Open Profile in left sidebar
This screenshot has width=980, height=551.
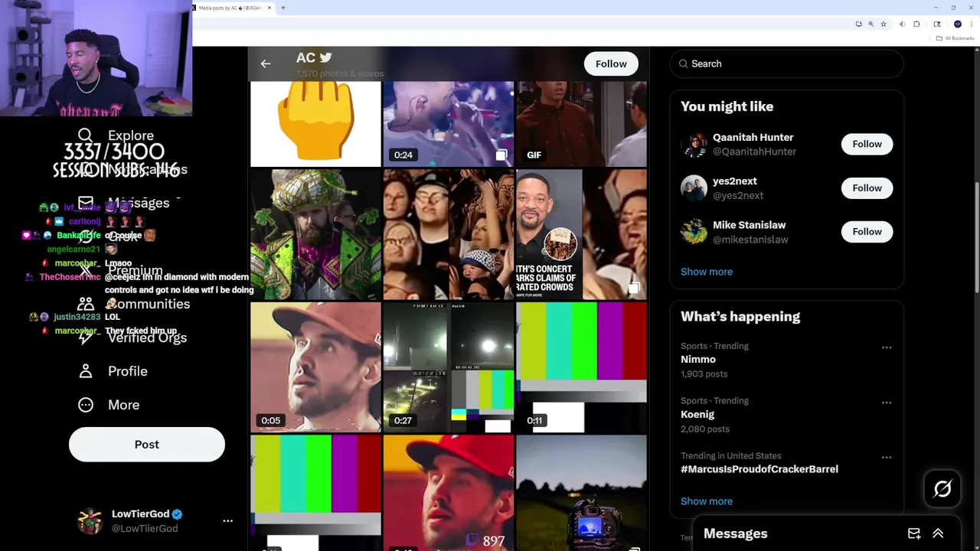pos(113,371)
